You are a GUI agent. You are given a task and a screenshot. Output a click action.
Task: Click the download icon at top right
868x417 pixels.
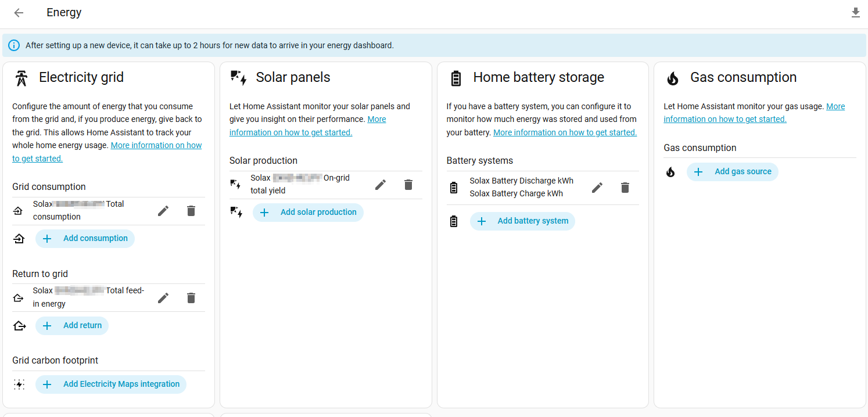pyautogui.click(x=855, y=13)
